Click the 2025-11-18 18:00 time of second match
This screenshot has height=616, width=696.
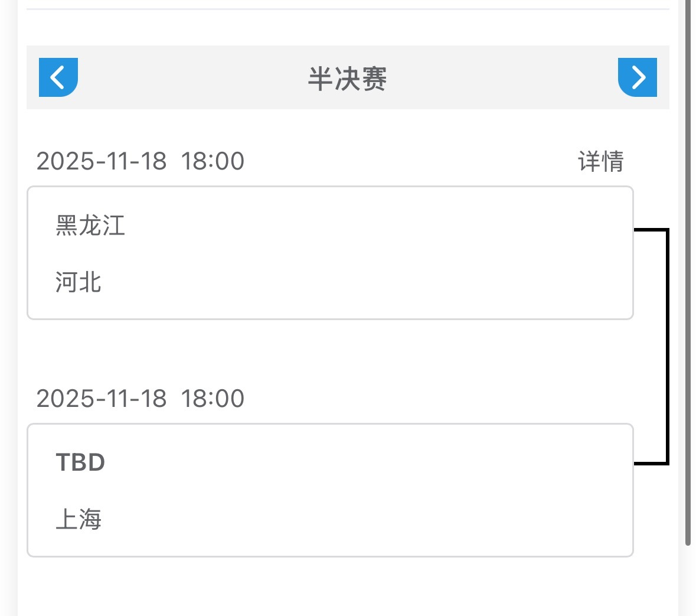tap(140, 398)
